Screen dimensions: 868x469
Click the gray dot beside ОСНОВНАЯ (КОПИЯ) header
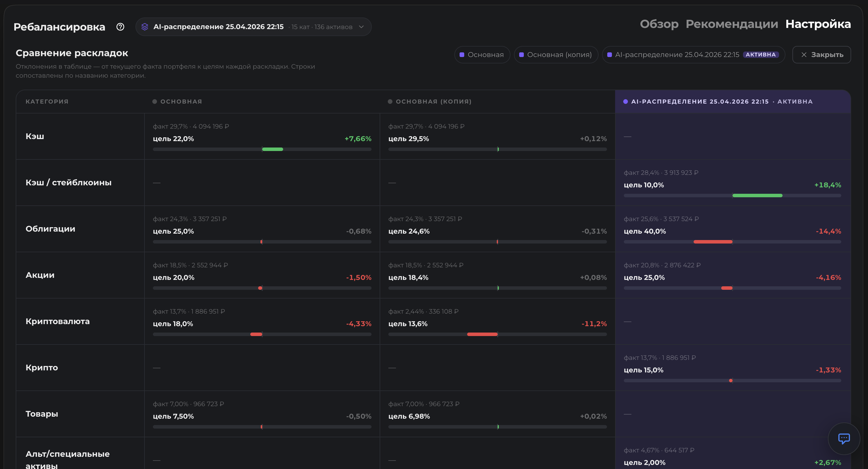point(390,102)
